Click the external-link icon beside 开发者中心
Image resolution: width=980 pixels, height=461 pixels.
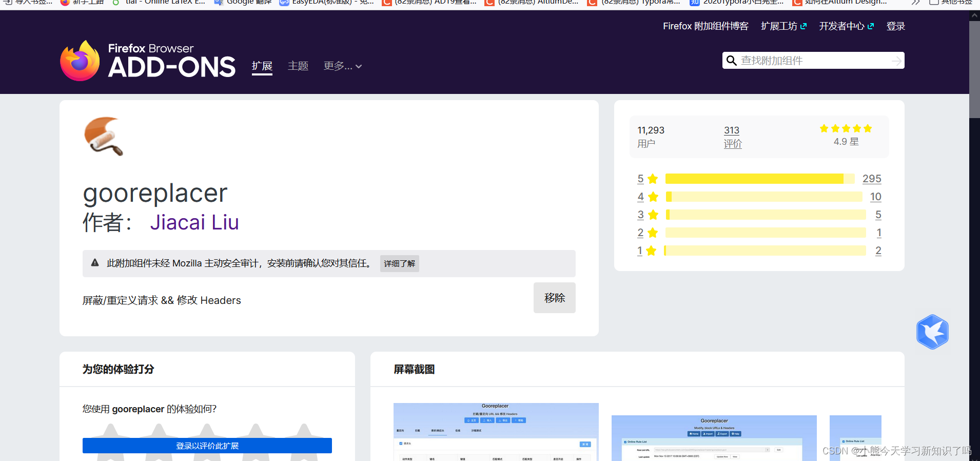[871, 26]
